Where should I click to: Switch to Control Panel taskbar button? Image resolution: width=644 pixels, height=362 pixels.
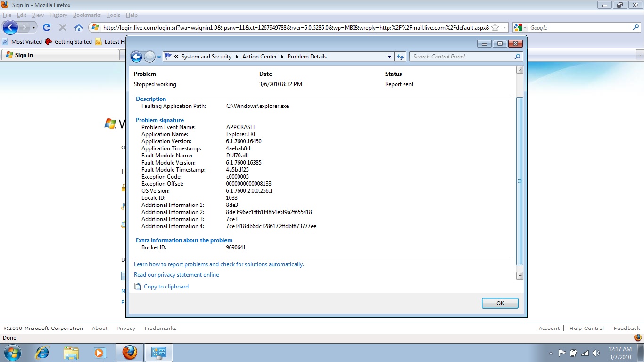(x=159, y=353)
